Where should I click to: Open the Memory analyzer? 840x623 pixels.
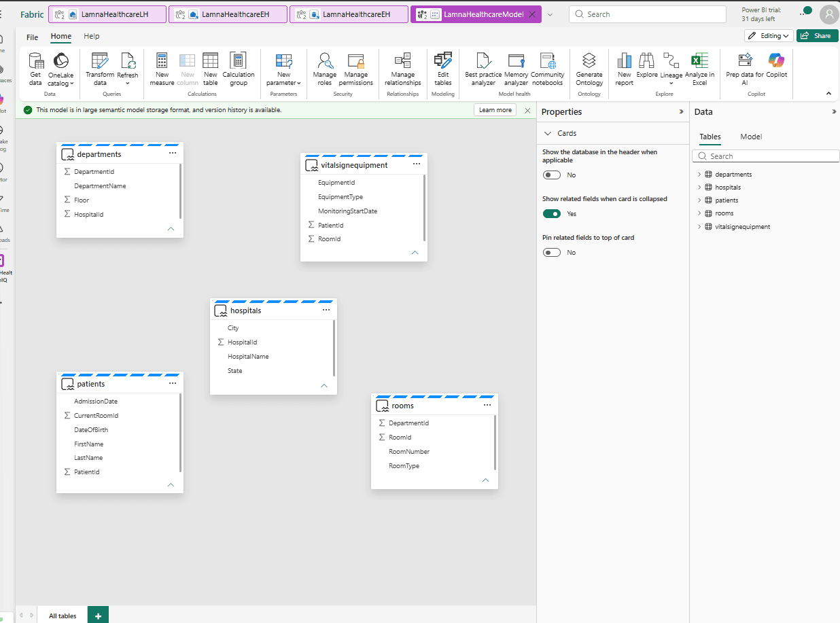(516, 69)
